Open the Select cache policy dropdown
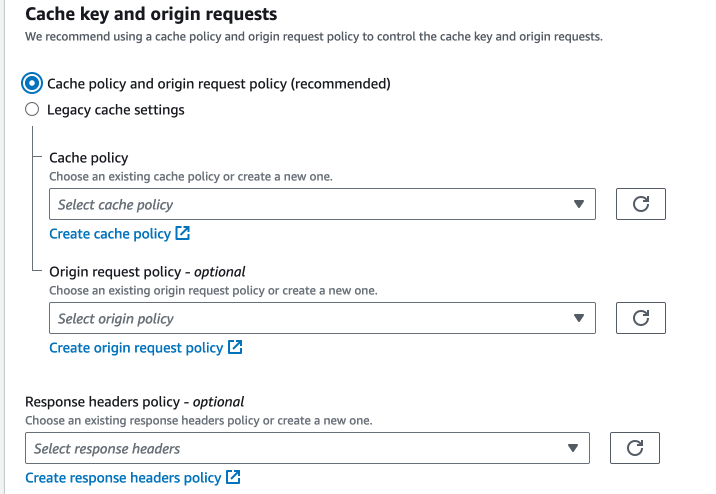 click(310, 204)
